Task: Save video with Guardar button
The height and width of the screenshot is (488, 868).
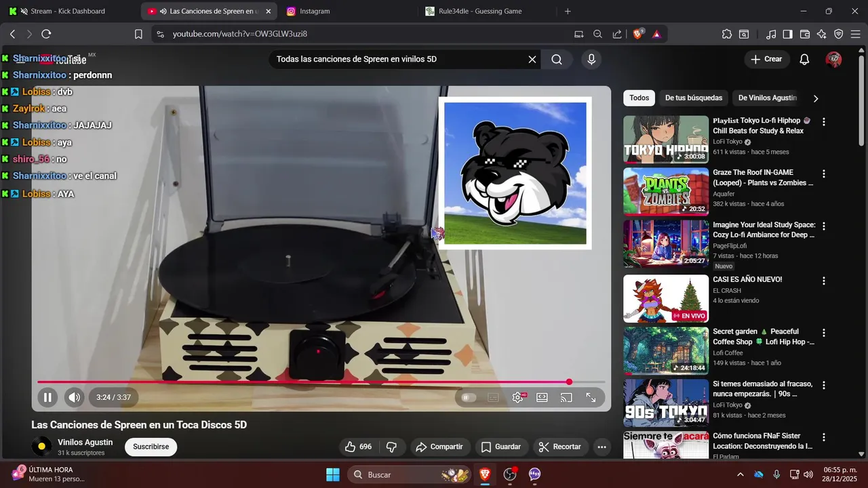Action: (501, 447)
